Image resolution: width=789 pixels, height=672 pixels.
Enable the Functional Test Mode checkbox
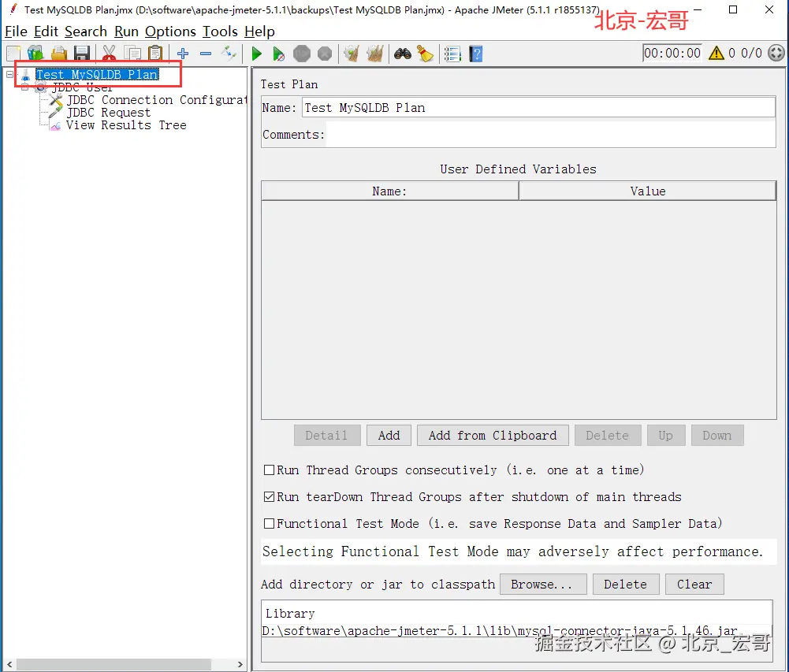[x=270, y=524]
